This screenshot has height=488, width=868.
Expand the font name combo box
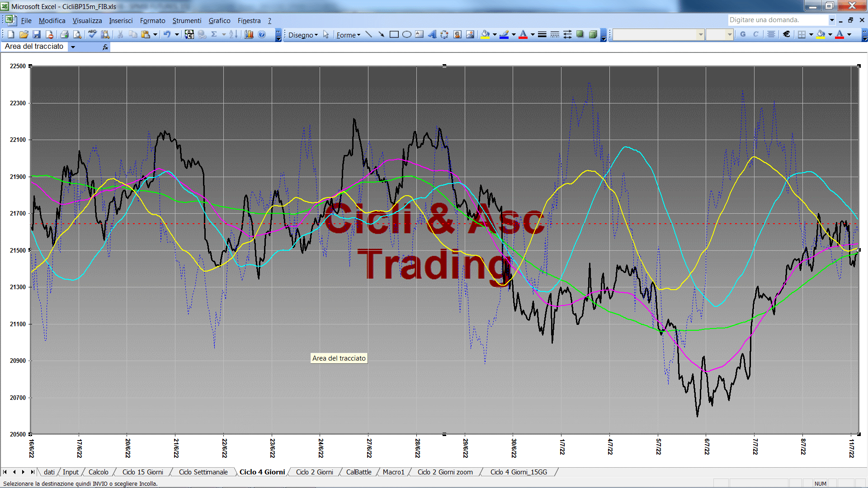click(x=700, y=34)
